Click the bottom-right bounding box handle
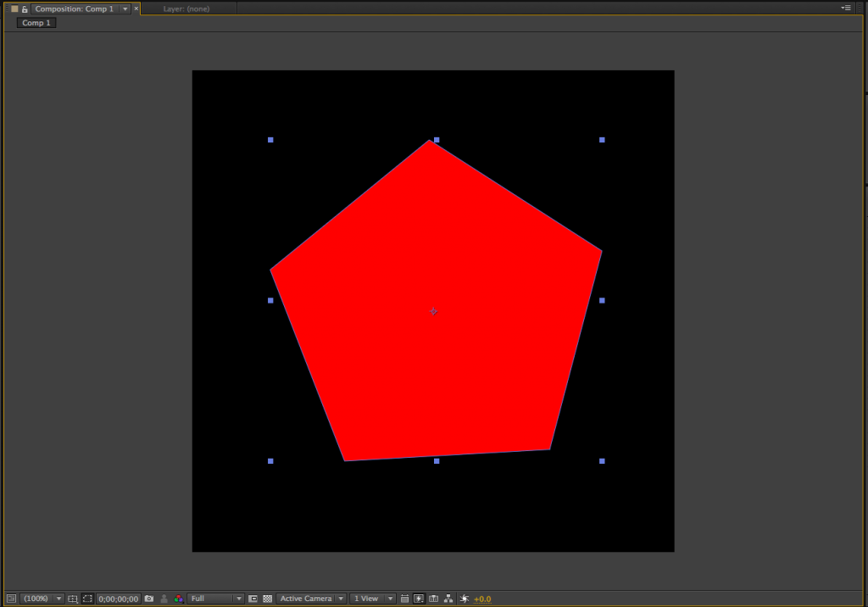This screenshot has height=607, width=868. (x=603, y=461)
